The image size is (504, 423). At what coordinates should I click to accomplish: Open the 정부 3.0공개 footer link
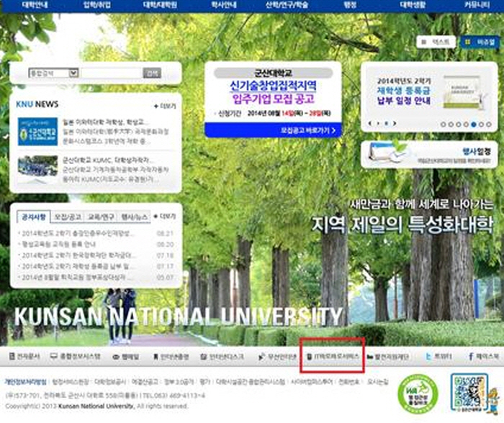click(179, 381)
